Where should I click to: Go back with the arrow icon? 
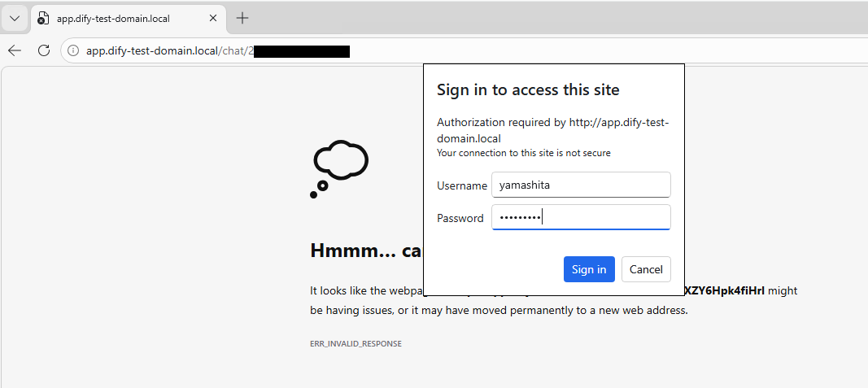[15, 50]
